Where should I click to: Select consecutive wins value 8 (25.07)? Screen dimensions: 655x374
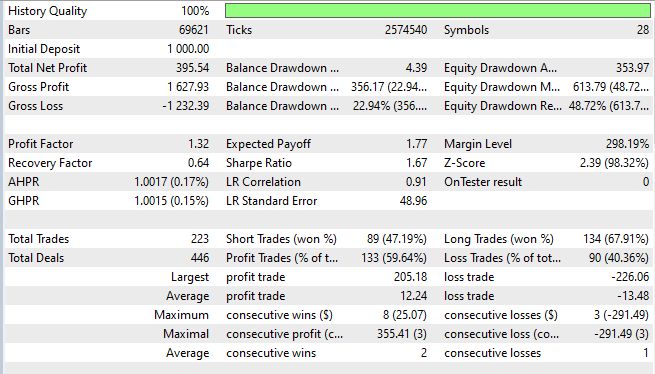coord(405,315)
